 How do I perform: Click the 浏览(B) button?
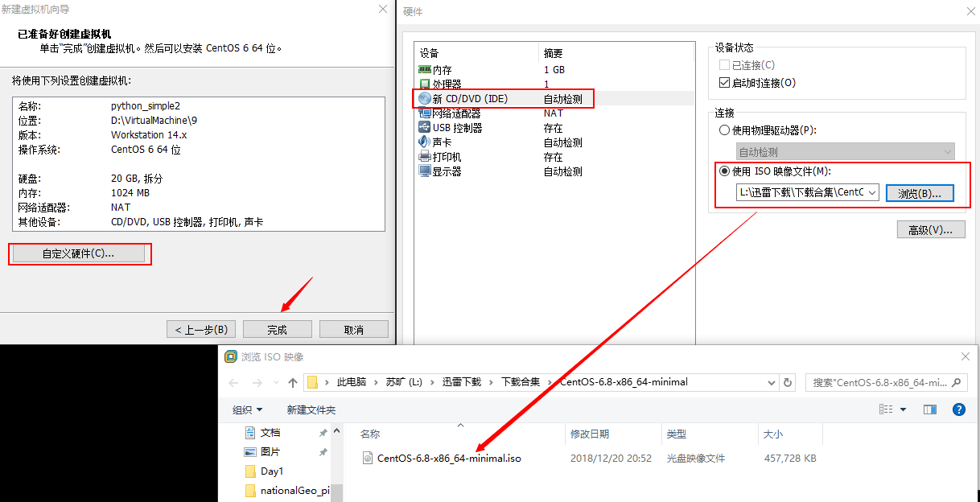[x=920, y=192]
